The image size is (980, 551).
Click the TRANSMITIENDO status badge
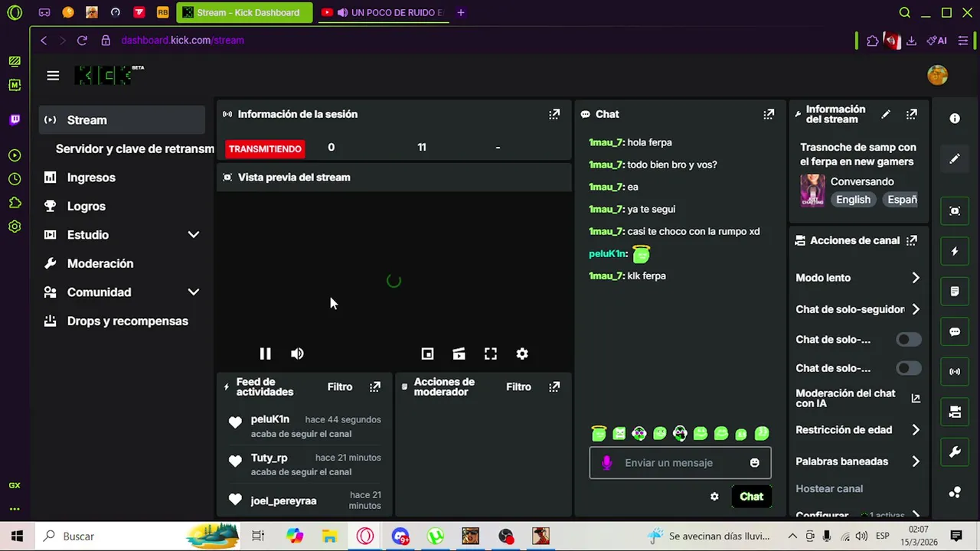tap(264, 148)
